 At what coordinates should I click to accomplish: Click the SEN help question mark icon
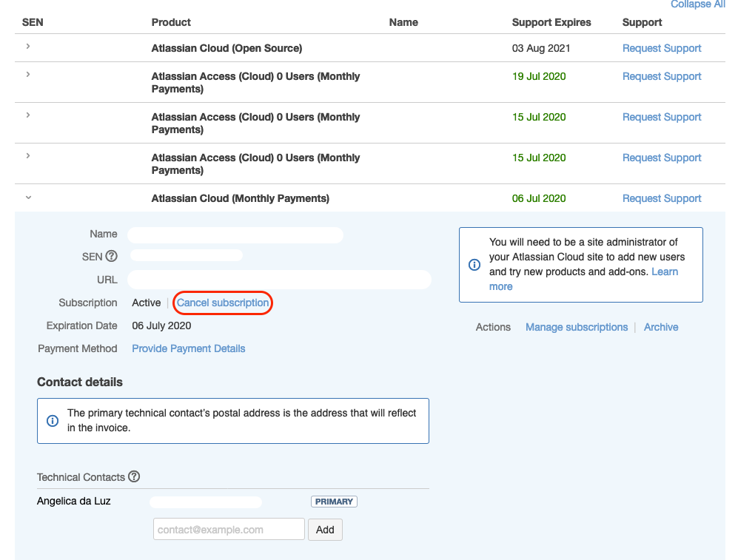coord(112,256)
